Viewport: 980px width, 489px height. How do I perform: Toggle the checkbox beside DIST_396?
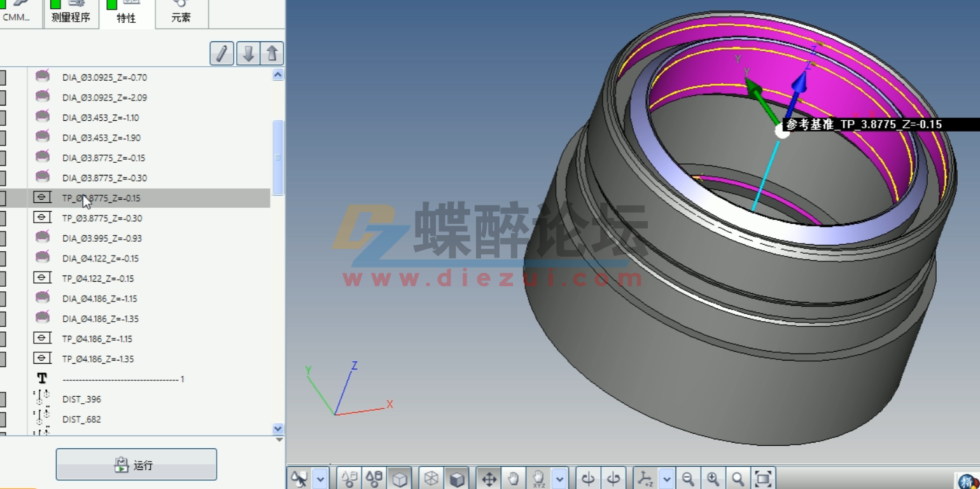pyautogui.click(x=3, y=399)
